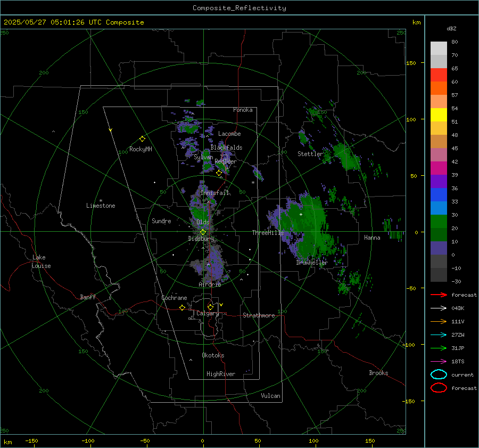Click the red forecast arrow legend icon
The width and height of the screenshot is (479, 448).
439,295
